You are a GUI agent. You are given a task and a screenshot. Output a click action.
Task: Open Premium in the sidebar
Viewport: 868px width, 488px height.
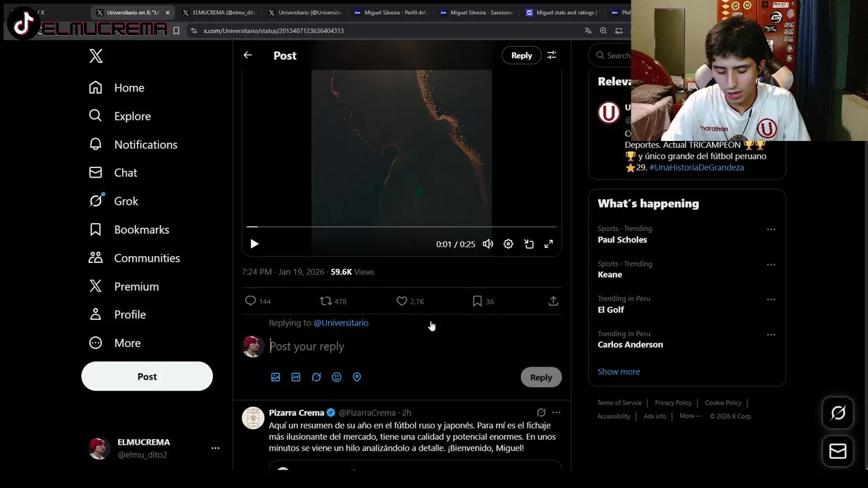(124, 287)
